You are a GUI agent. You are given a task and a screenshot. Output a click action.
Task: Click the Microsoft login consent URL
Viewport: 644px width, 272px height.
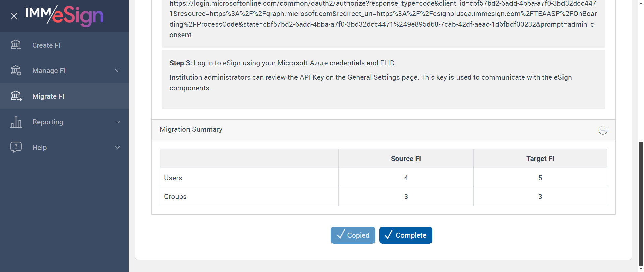(383, 19)
